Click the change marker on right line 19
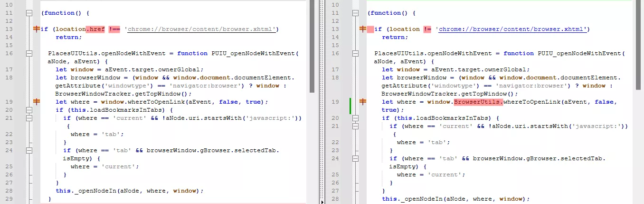This screenshot has height=204, width=644. [x=363, y=101]
